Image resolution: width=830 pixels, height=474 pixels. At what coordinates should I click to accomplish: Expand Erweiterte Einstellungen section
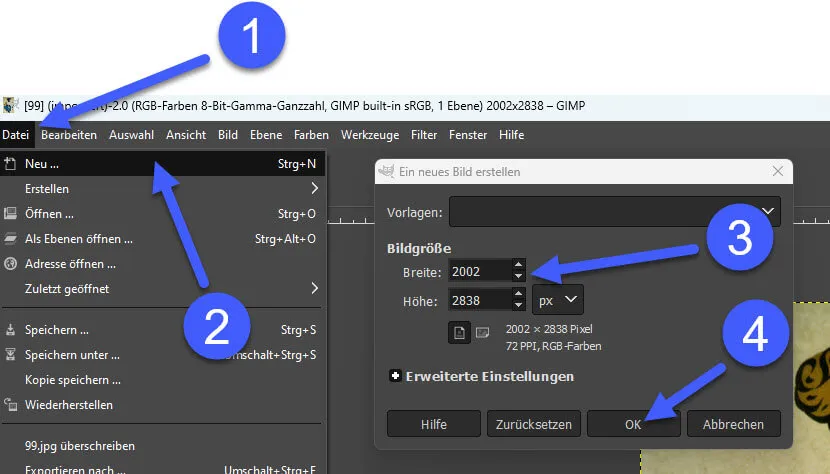(x=395, y=376)
